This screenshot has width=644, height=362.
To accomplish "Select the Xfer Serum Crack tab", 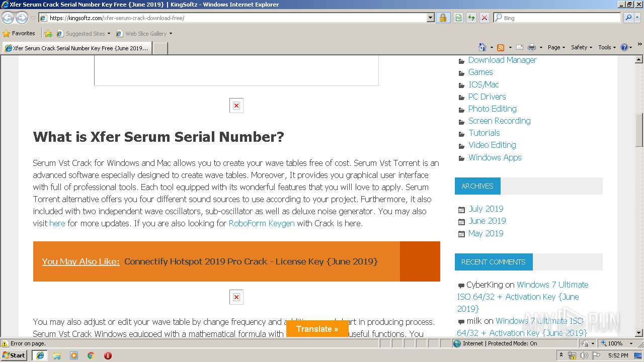I will pos(76,48).
